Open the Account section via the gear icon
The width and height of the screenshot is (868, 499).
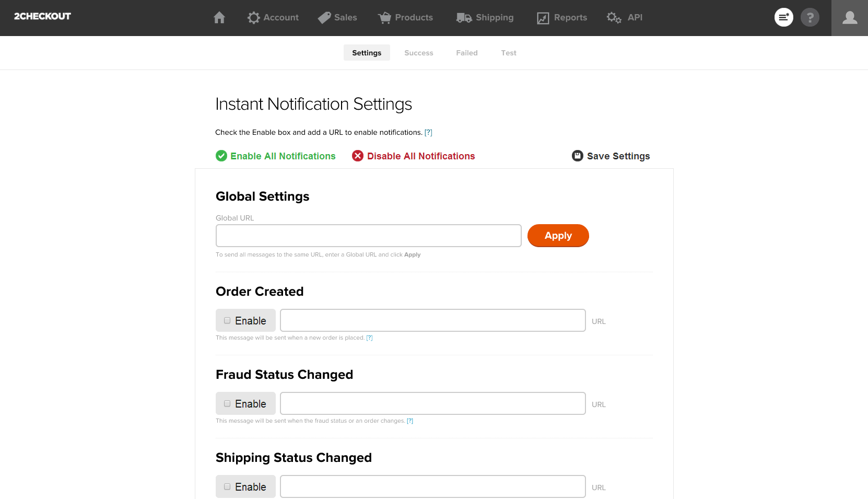[x=254, y=17]
